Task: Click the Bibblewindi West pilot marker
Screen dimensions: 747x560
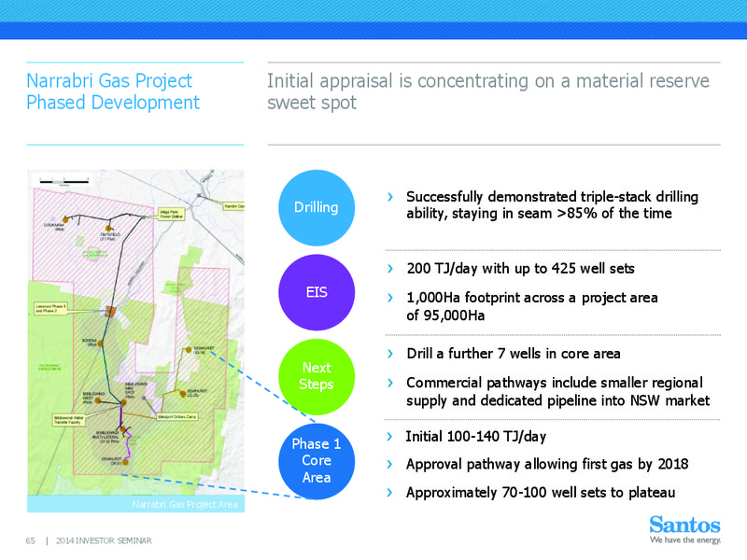Action: pyautogui.click(x=98, y=400)
